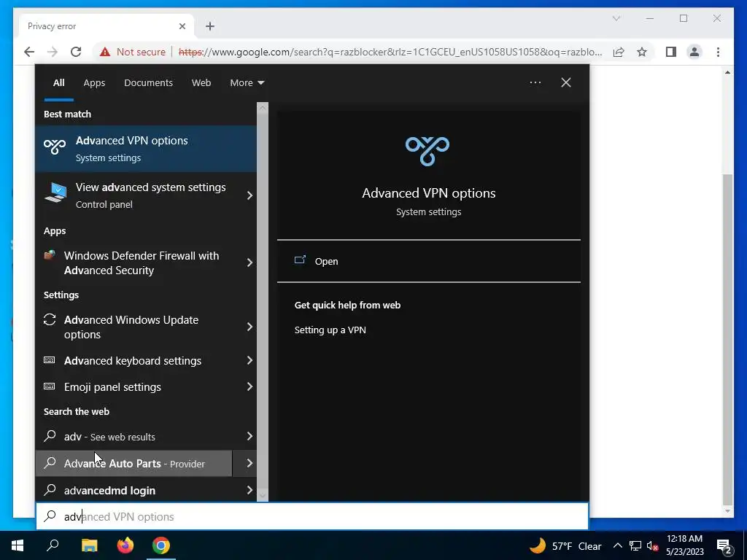
Task: Select Advanced VPN options best match
Action: click(146, 149)
